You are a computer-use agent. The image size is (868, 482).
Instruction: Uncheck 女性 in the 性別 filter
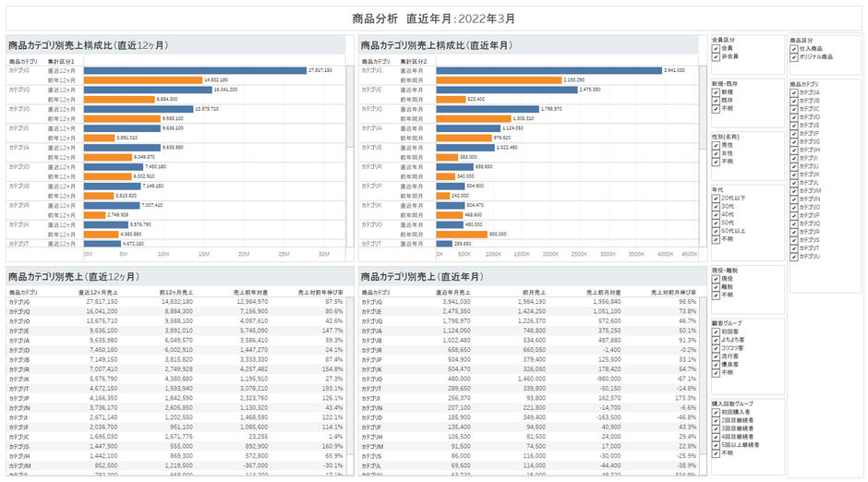click(x=716, y=153)
